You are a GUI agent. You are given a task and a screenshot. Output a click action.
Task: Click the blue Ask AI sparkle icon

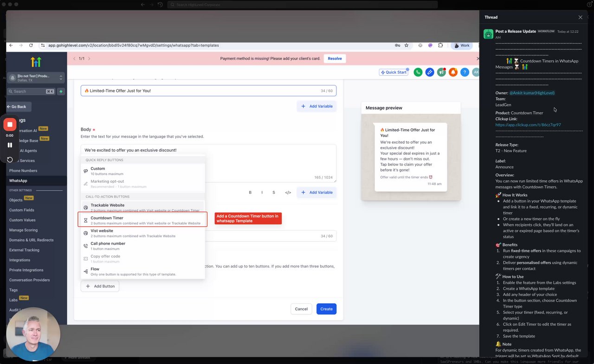pos(430,72)
